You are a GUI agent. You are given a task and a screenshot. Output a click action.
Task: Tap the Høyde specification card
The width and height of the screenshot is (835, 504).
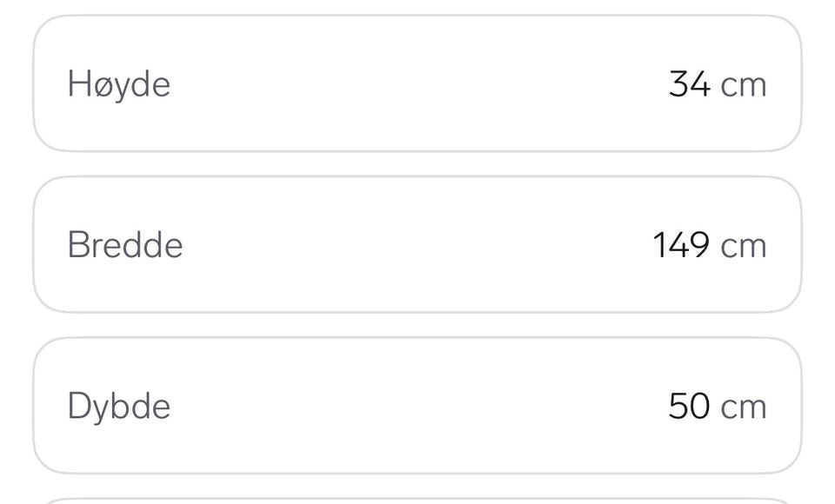[417, 83]
